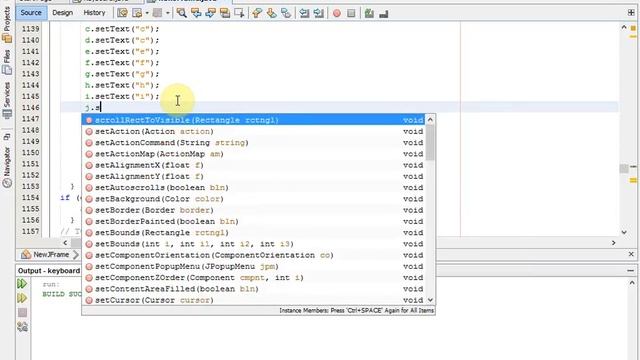The width and height of the screenshot is (640, 360).
Task: Click down arrow of completion list scrollbar
Action: [430, 300]
